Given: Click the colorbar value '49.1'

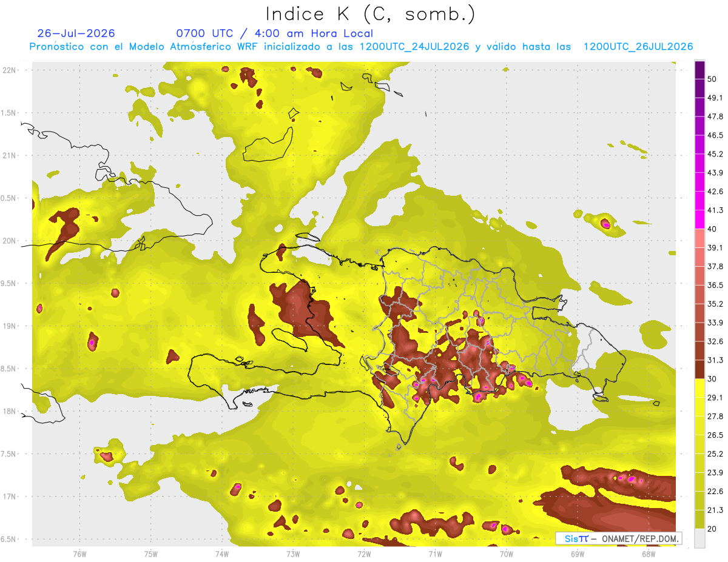Looking at the screenshot, I should tap(715, 98).
